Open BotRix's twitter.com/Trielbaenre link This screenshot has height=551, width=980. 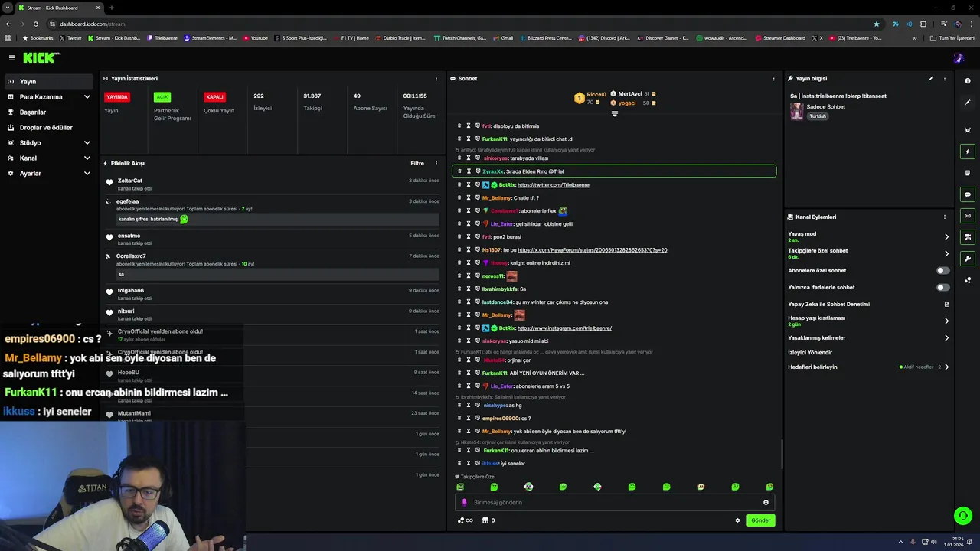553,184
